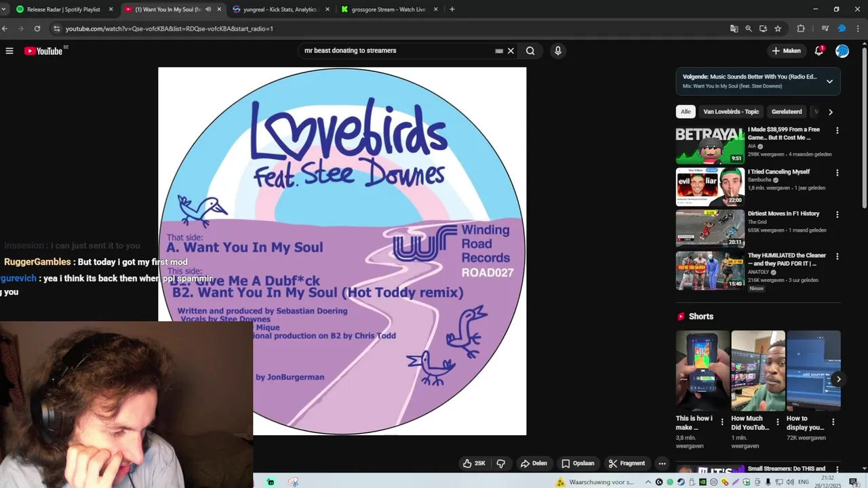Open more actions ellipsis below the video
This screenshot has width=868, height=488.
(663, 464)
